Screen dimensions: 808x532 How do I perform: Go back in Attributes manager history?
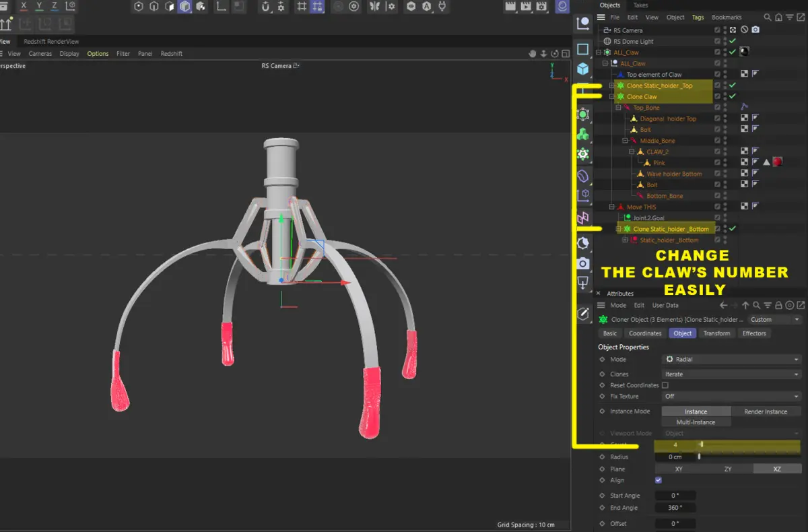pos(724,306)
